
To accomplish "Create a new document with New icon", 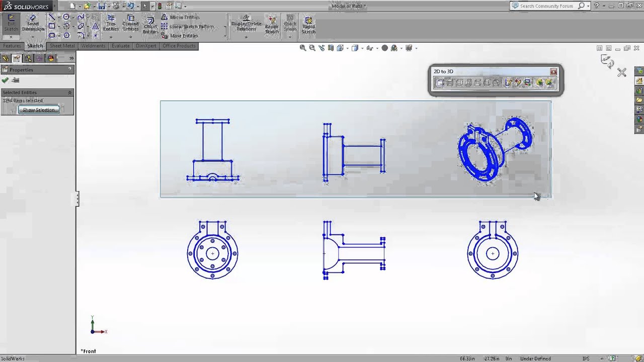I will point(72,6).
